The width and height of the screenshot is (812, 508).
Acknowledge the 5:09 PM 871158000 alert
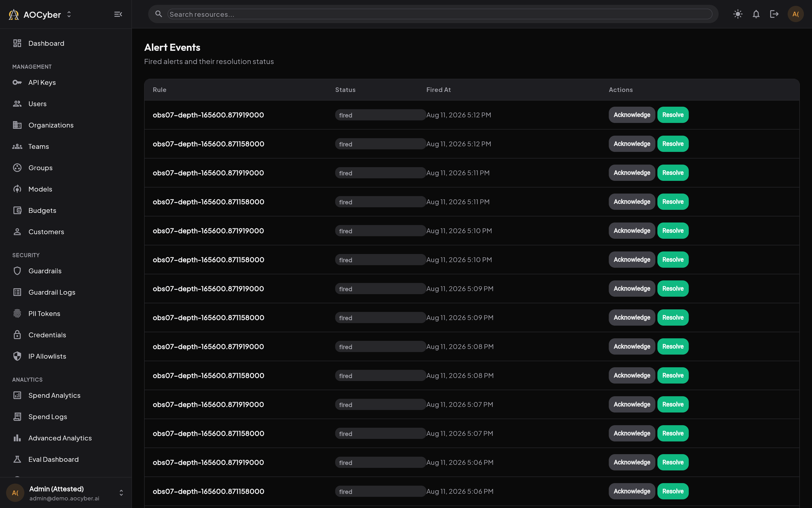click(632, 317)
